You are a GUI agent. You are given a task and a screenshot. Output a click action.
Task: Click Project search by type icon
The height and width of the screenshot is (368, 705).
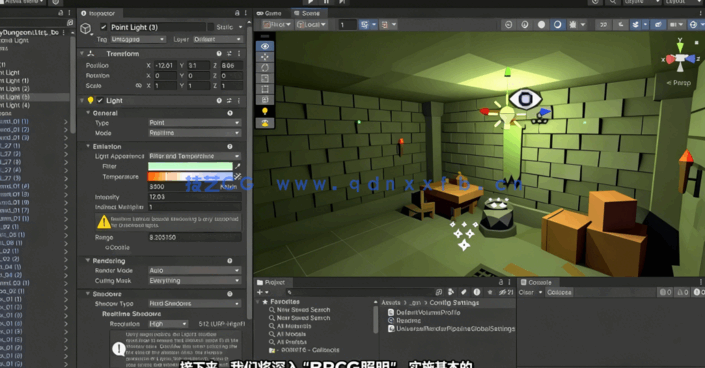(x=451, y=292)
